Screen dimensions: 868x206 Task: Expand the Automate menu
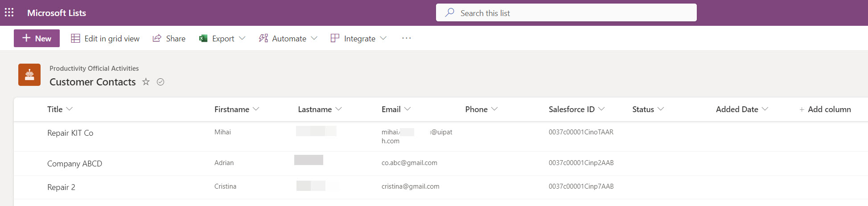(288, 39)
